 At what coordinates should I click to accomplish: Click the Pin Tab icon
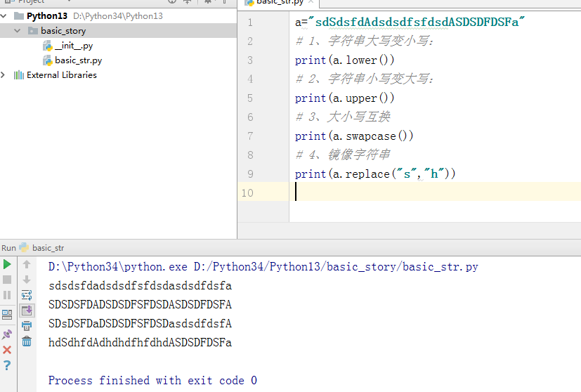pyautogui.click(x=7, y=334)
